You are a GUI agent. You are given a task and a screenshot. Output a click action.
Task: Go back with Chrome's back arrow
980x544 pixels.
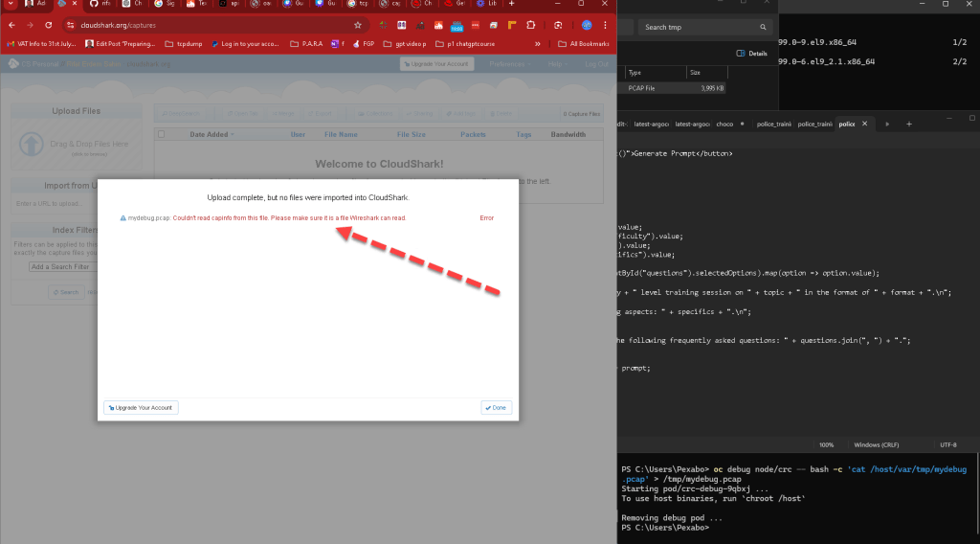(x=11, y=25)
